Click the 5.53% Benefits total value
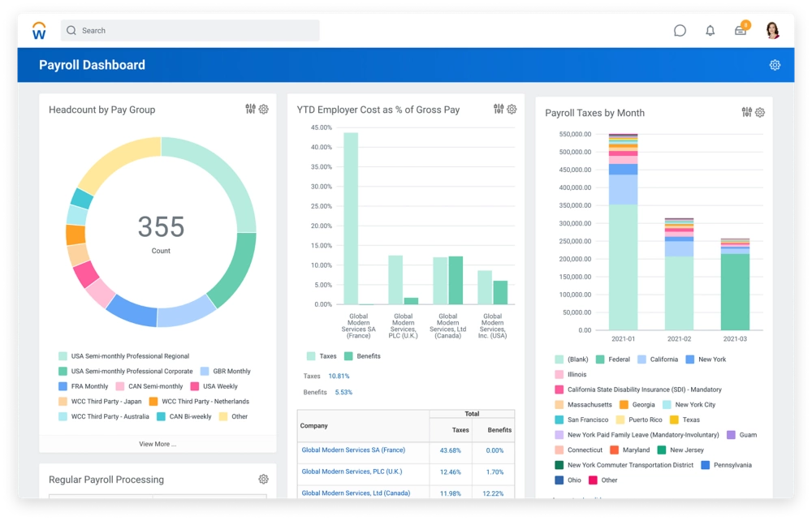The width and height of the screenshot is (812, 521). click(343, 392)
